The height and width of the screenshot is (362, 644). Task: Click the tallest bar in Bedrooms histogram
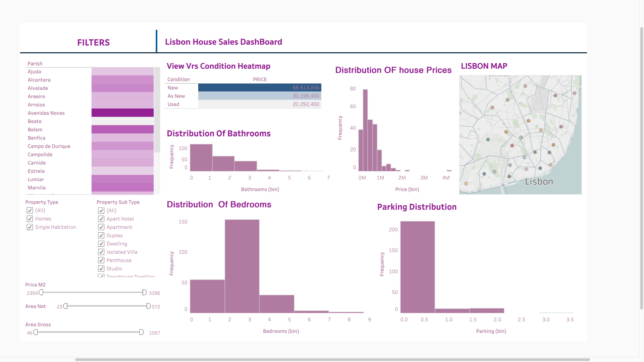click(242, 266)
